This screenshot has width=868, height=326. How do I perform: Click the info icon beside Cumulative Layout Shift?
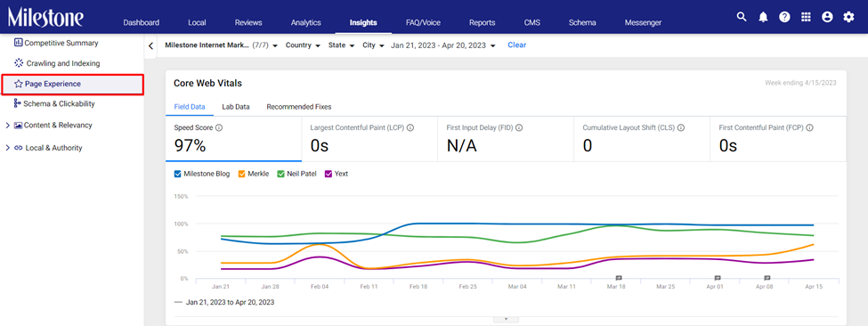pos(681,128)
